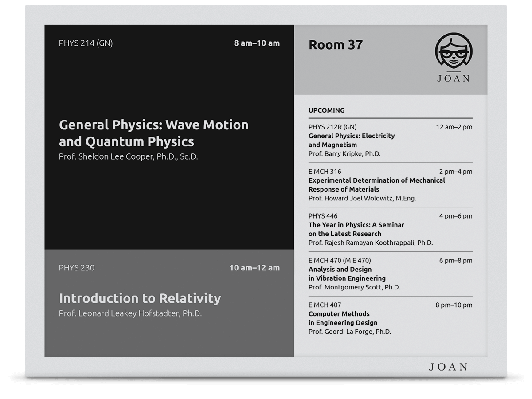This screenshot has height=399, width=532.
Task: Select the E MCH 316 course code
Action: [x=325, y=172]
